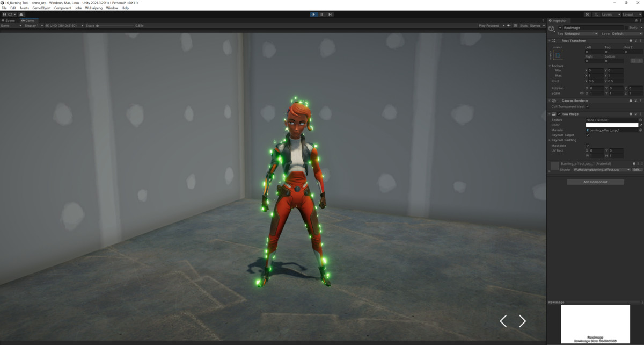Open the Inspector panel three-dot menu
The image size is (644, 345).
click(641, 21)
